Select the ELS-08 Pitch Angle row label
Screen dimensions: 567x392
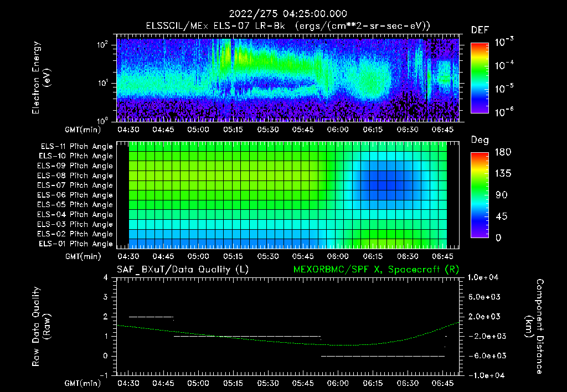pyautogui.click(x=75, y=176)
